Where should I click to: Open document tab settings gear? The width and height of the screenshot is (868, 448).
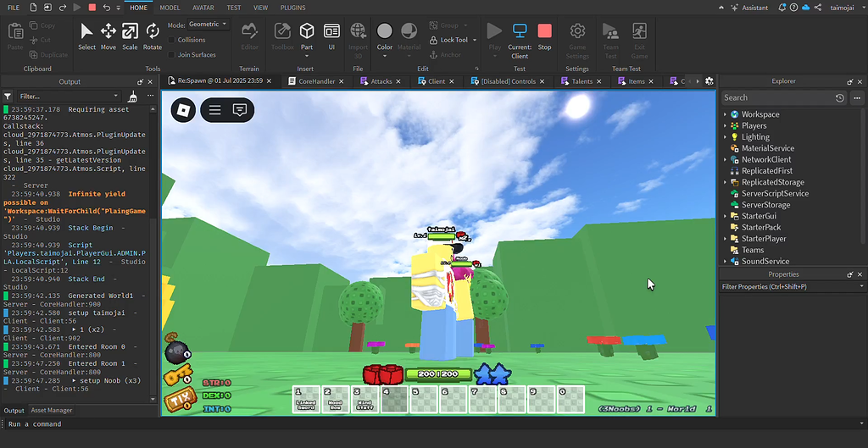click(709, 81)
